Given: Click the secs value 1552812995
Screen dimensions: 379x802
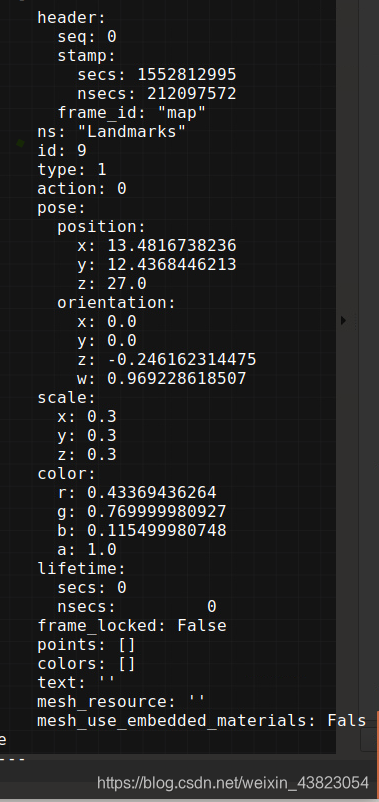Looking at the screenshot, I should coord(187,75).
